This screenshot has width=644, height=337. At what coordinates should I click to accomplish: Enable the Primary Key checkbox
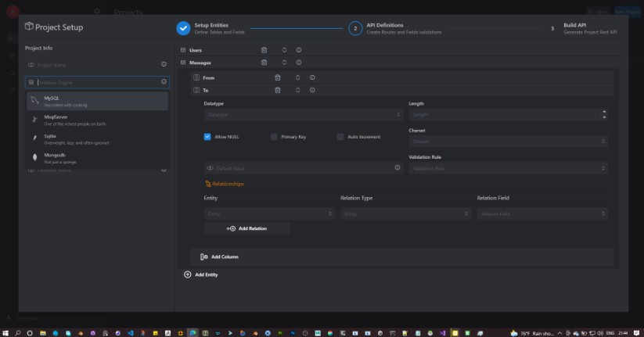pyautogui.click(x=274, y=136)
